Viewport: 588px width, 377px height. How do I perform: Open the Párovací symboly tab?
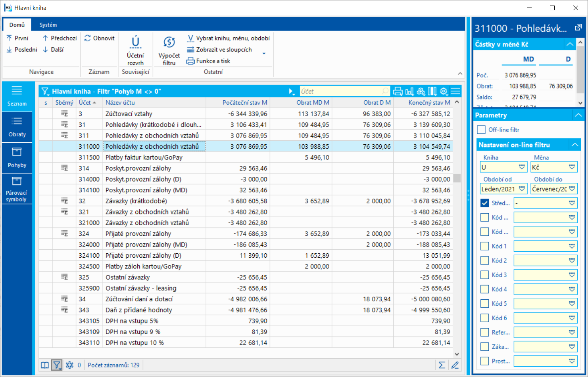tap(17, 189)
